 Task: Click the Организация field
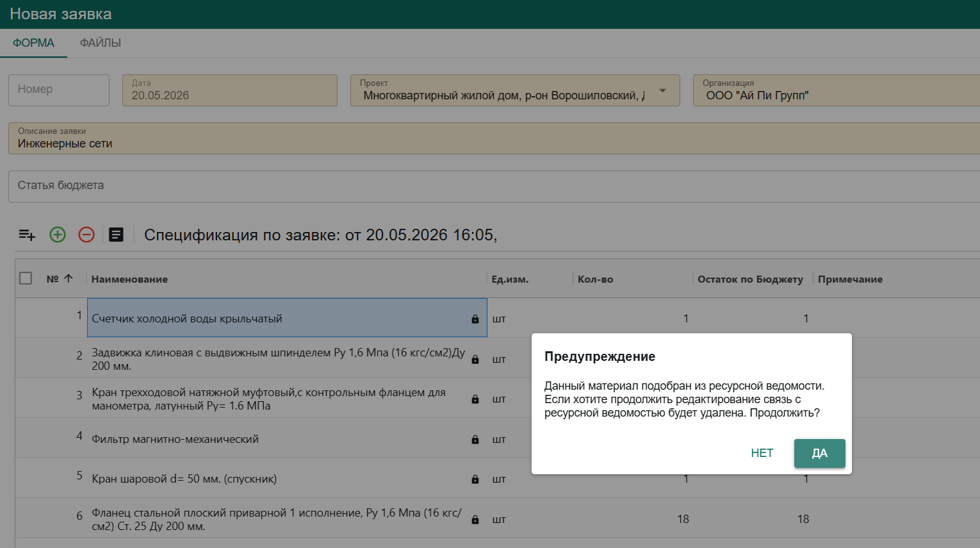point(837,90)
